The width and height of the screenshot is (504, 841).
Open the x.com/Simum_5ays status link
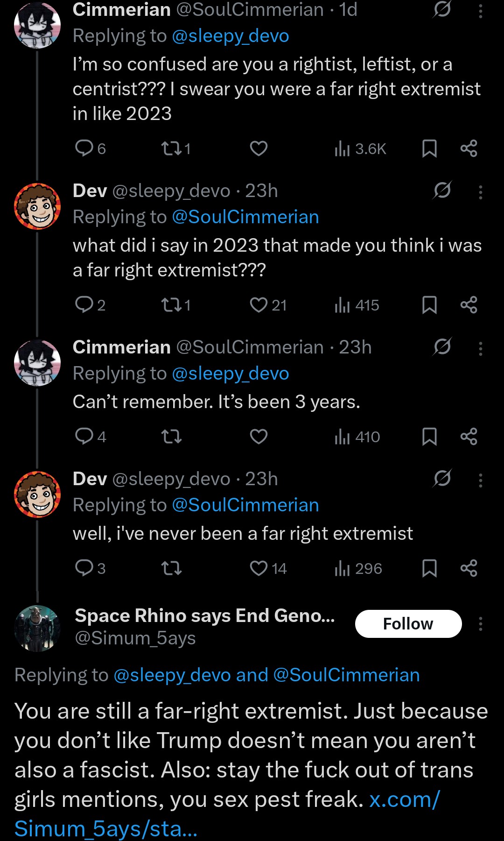[x=227, y=814]
